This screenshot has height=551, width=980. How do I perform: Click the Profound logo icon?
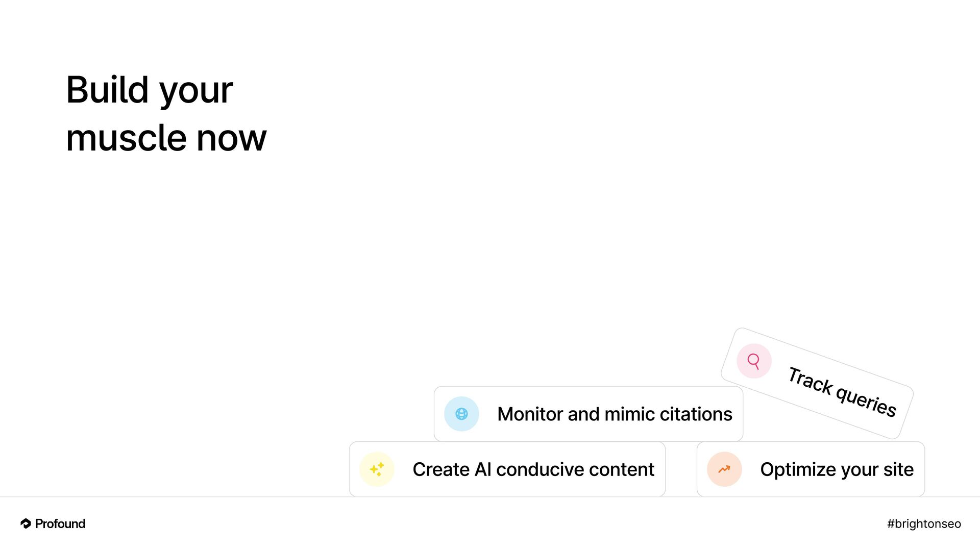[26, 523]
